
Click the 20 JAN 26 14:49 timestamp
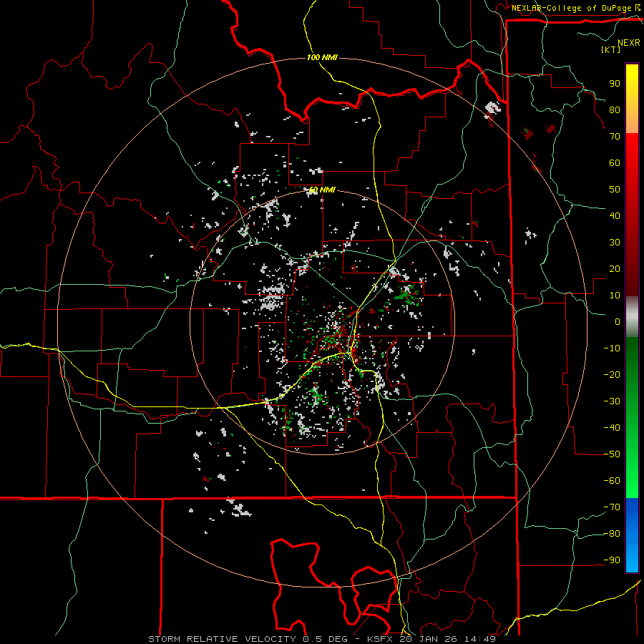(x=447, y=639)
